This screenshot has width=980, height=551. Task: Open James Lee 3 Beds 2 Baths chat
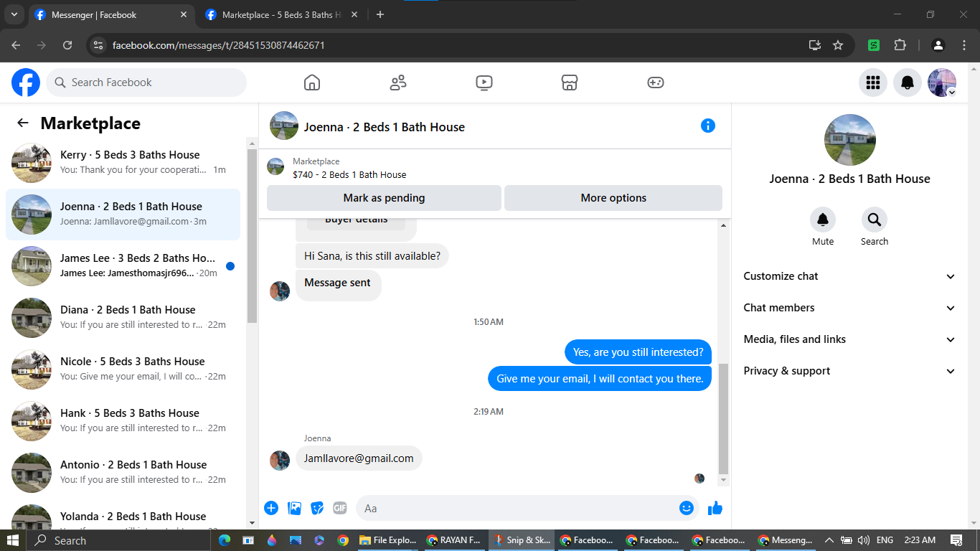(x=123, y=266)
